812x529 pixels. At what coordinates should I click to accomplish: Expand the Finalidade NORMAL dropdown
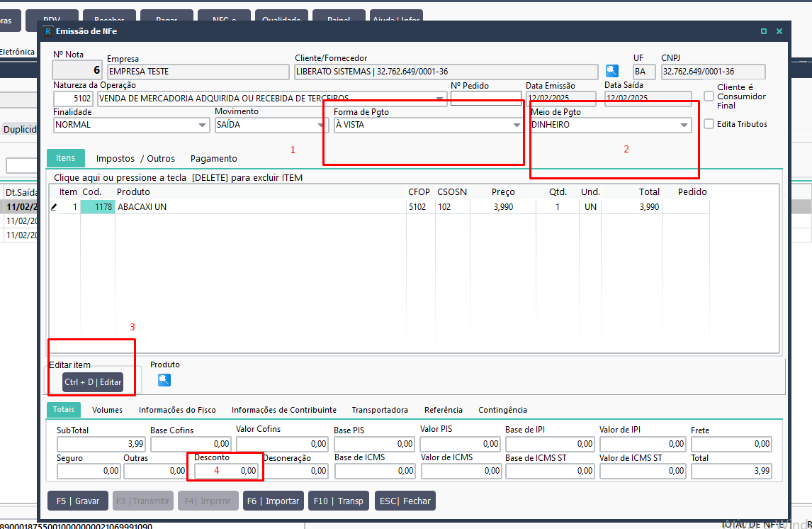(x=202, y=125)
